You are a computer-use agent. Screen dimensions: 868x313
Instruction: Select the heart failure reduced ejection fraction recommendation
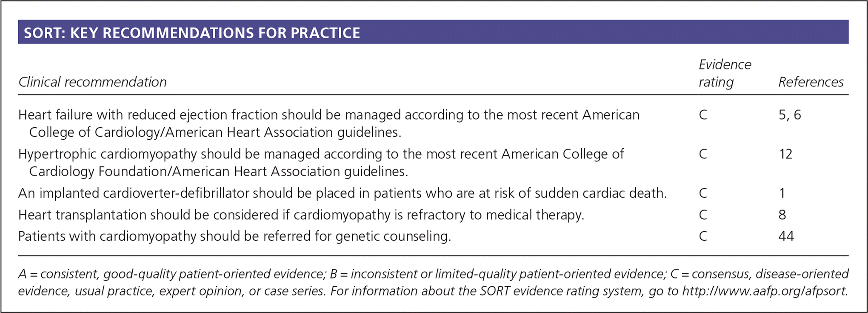click(x=328, y=123)
